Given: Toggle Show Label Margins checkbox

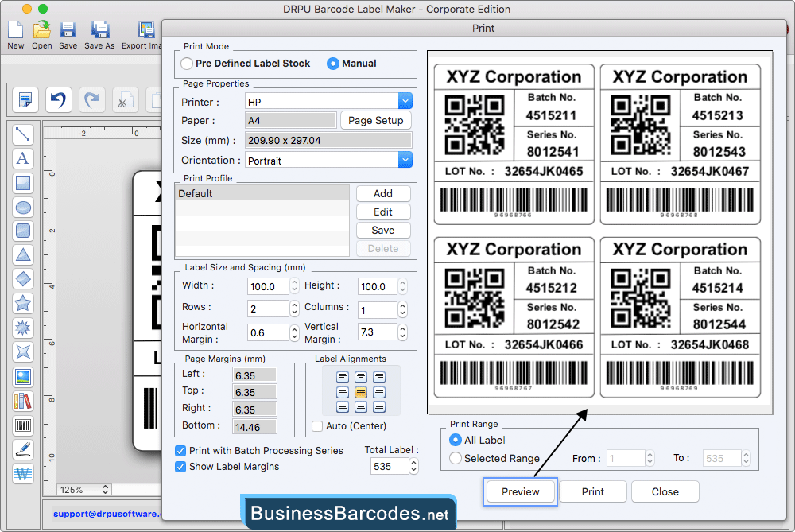Looking at the screenshot, I should click(x=180, y=467).
